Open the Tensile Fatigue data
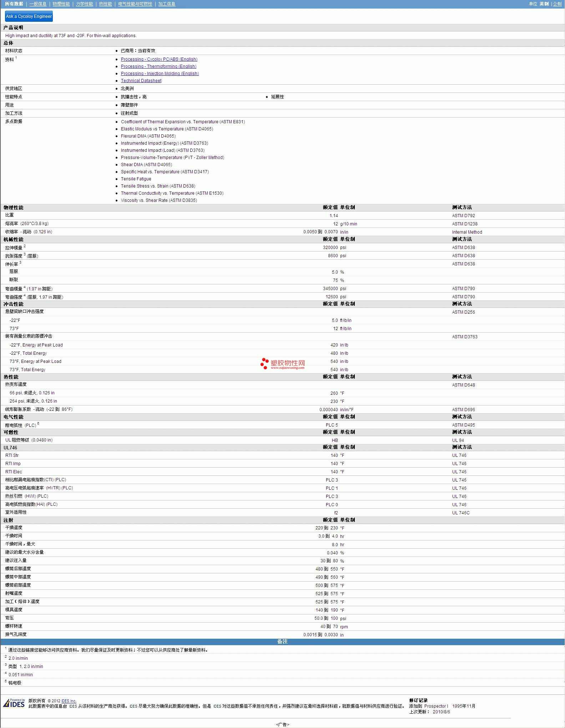 pos(136,179)
